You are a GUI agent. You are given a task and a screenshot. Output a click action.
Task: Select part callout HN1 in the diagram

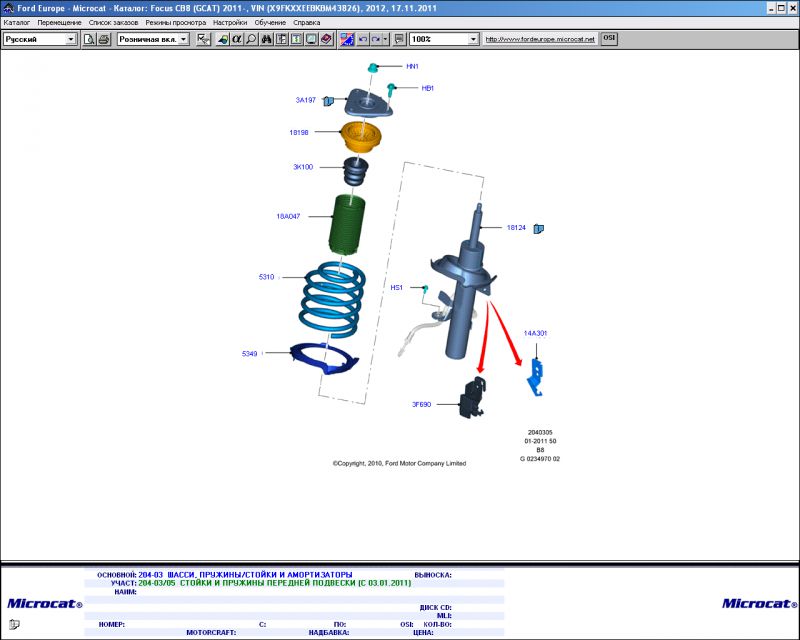pos(412,66)
